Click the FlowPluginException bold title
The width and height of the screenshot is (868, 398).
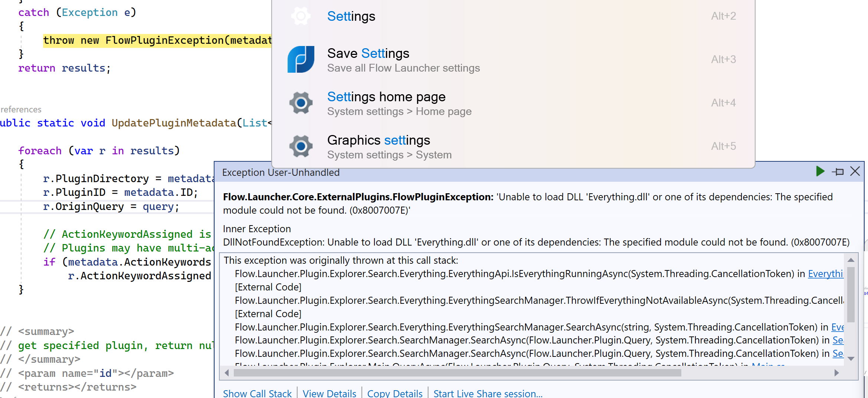pos(358,197)
